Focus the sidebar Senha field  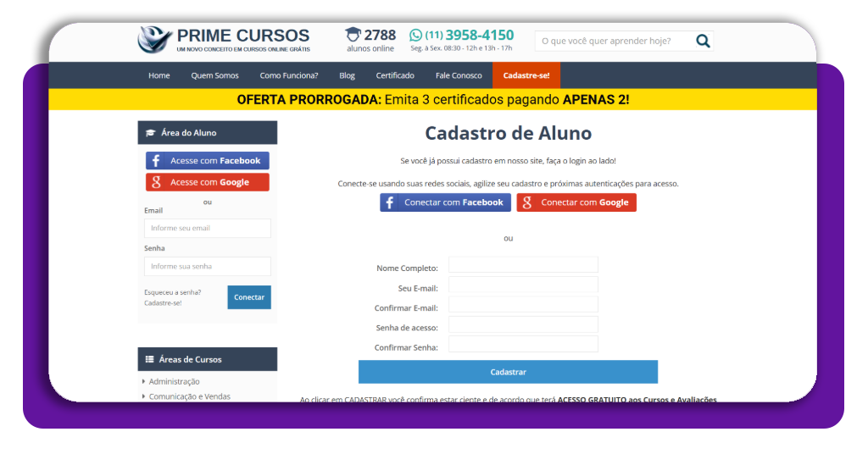pos(208,267)
